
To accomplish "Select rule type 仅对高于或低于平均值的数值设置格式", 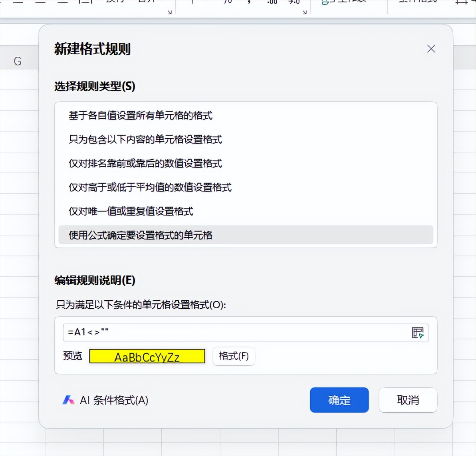I will (246, 187).
